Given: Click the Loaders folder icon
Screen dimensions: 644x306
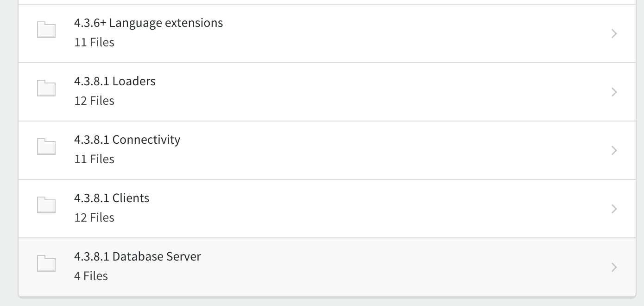Looking at the screenshot, I should (46, 89).
